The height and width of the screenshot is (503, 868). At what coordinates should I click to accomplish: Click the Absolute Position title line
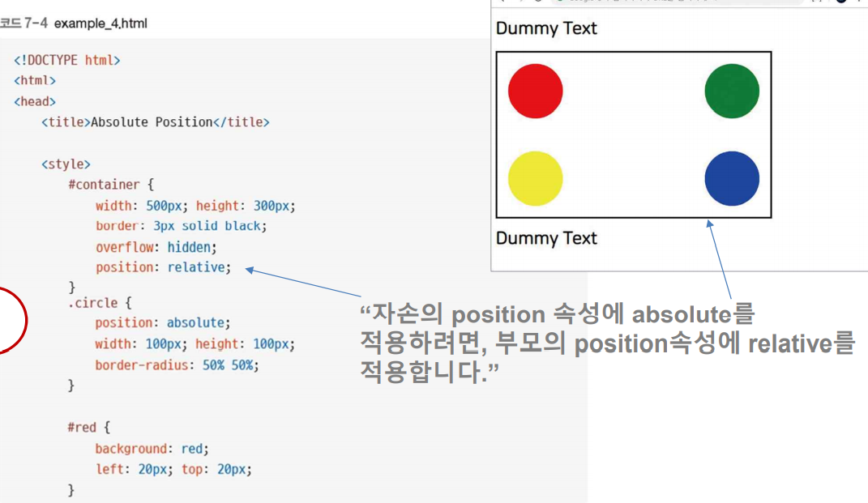(x=156, y=121)
